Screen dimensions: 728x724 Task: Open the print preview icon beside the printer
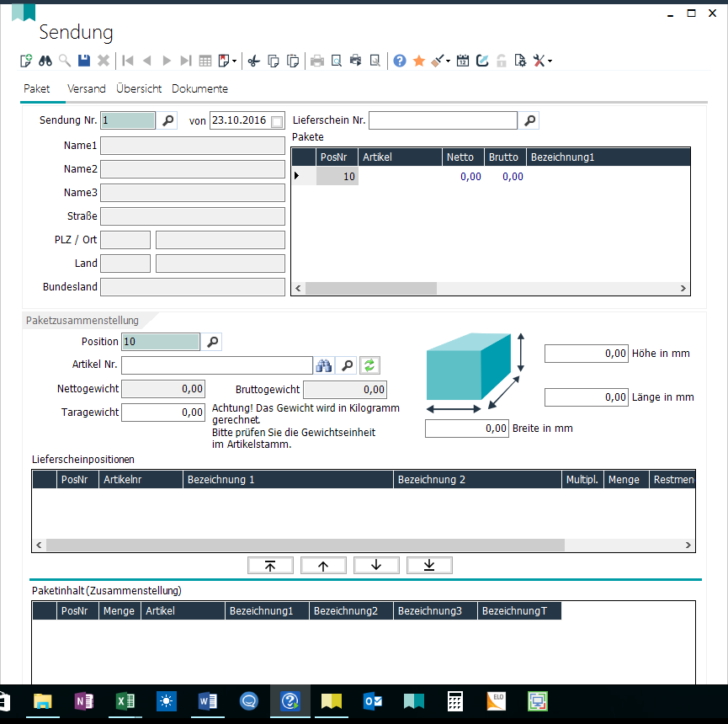337,61
